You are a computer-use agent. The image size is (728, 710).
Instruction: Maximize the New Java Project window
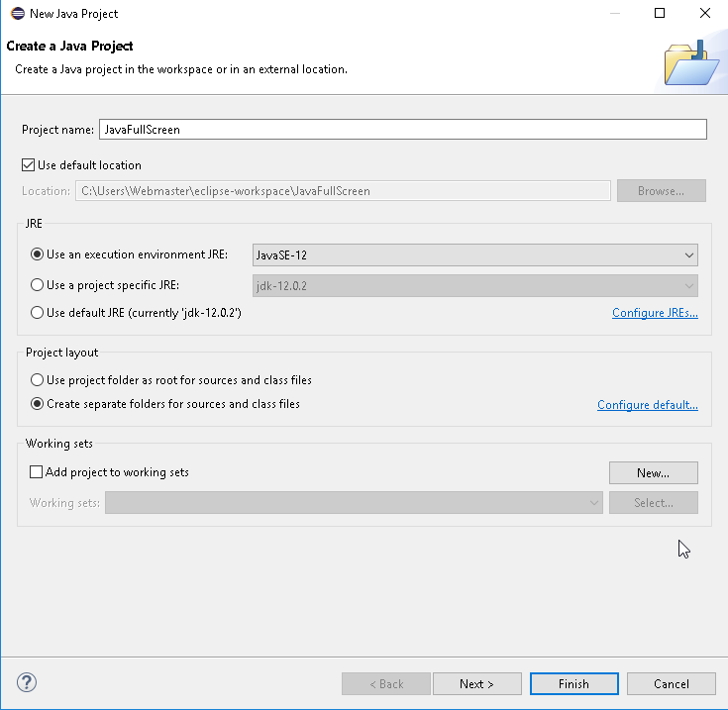click(x=660, y=13)
